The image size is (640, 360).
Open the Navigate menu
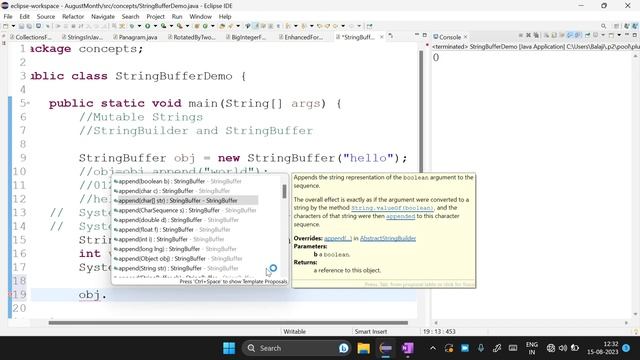pyautogui.click(x=103, y=16)
